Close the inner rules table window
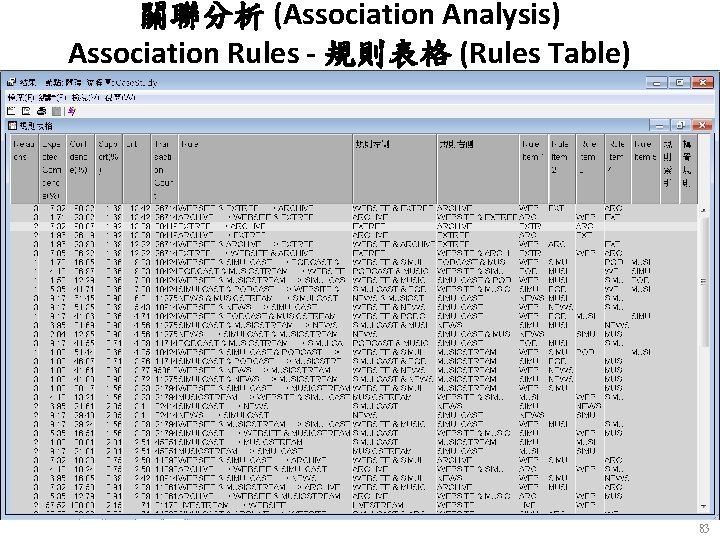Screen dimensions: 720x540 pyautogui.click(x=702, y=125)
